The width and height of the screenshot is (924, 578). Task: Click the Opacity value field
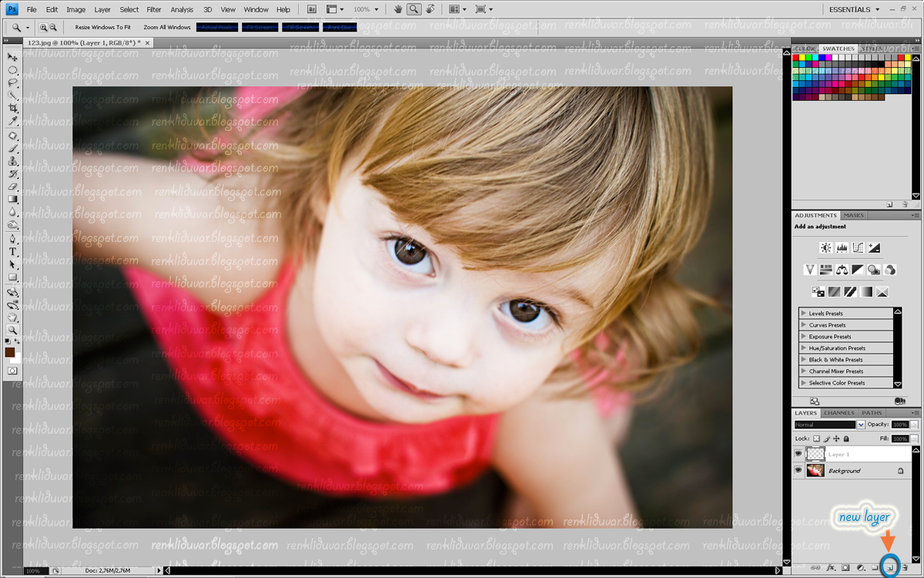tap(900, 425)
